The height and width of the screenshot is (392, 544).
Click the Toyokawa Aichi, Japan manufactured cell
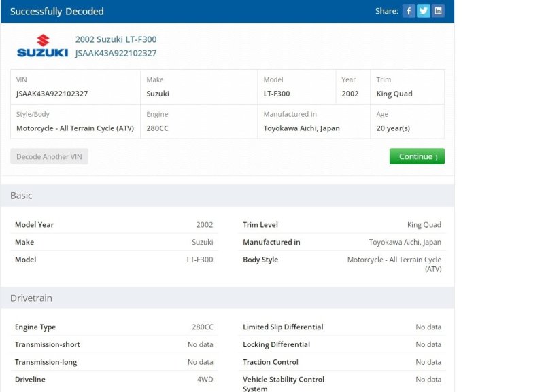(x=313, y=122)
